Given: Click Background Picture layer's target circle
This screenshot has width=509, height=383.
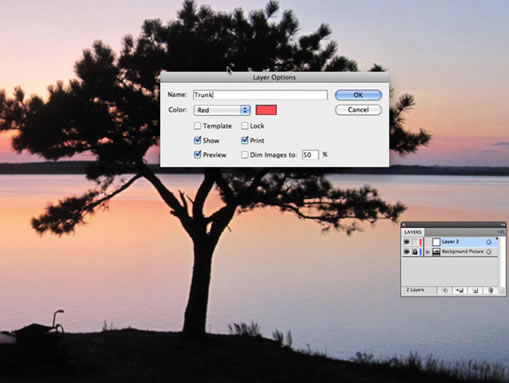Looking at the screenshot, I should (x=489, y=252).
